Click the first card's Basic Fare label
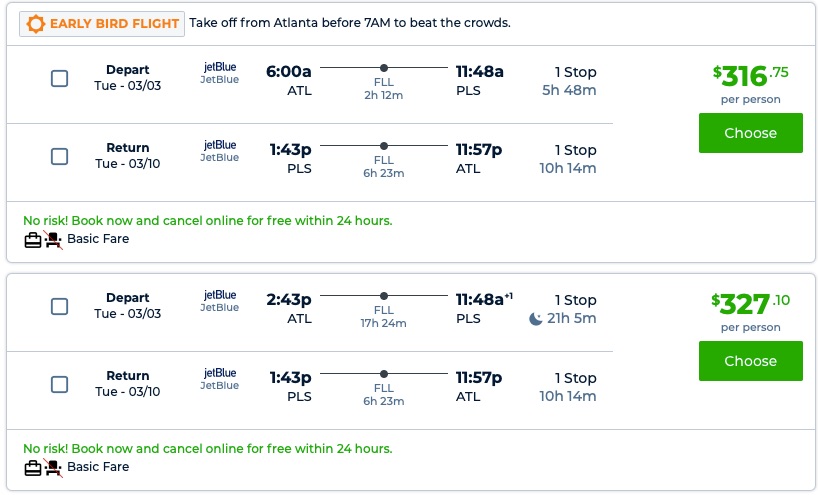Image resolution: width=818 pixels, height=495 pixels. [x=98, y=239]
